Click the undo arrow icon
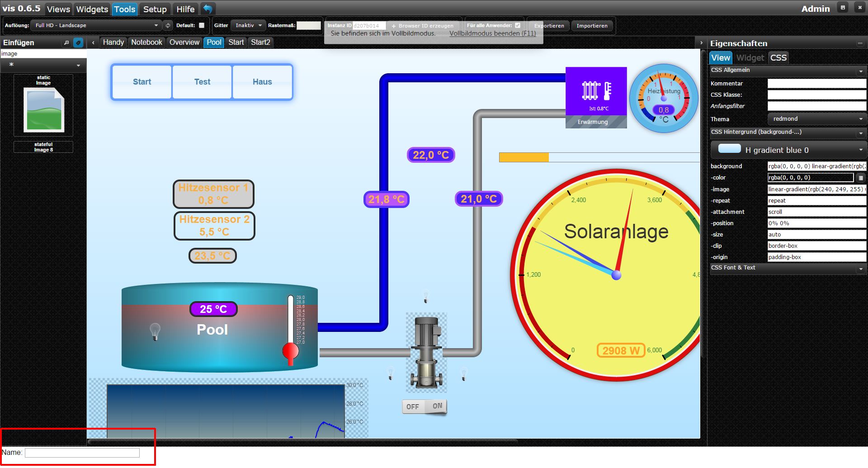Image resolution: width=868 pixels, height=468 pixels. pos(208,9)
